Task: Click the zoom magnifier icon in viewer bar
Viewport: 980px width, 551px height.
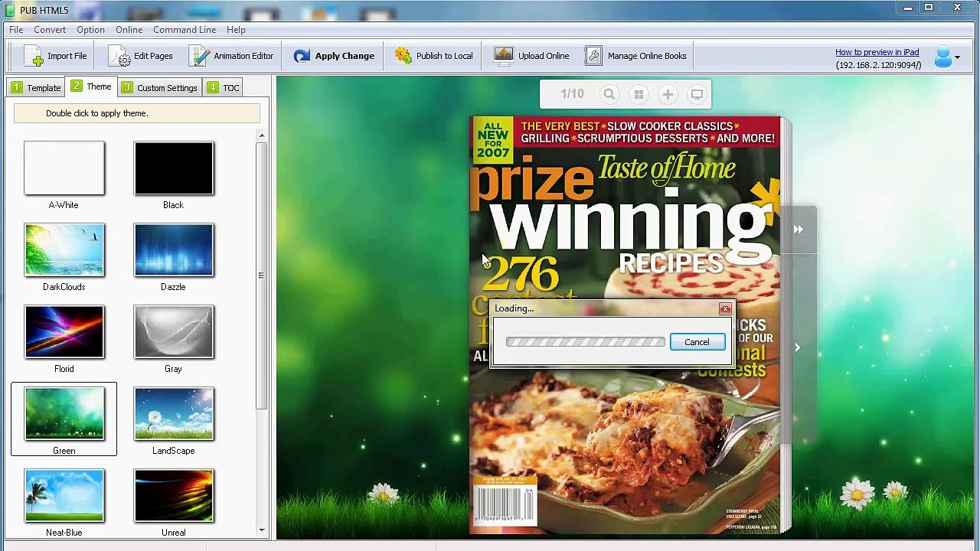Action: click(x=609, y=94)
